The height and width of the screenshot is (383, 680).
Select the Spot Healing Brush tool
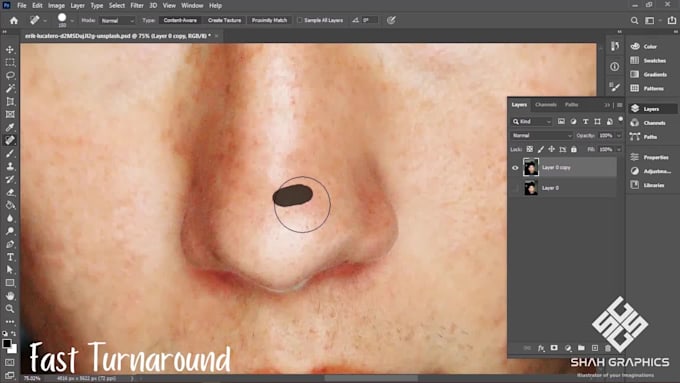[10, 140]
